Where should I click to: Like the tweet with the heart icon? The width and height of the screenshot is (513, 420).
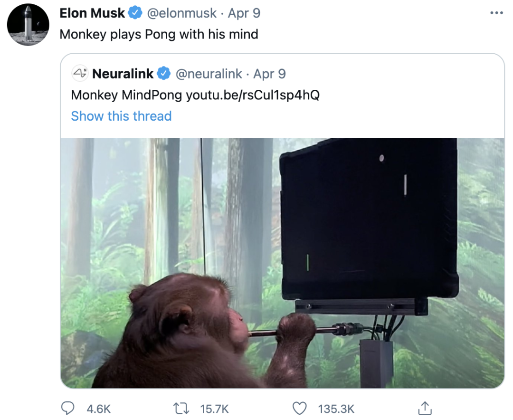tap(299, 408)
